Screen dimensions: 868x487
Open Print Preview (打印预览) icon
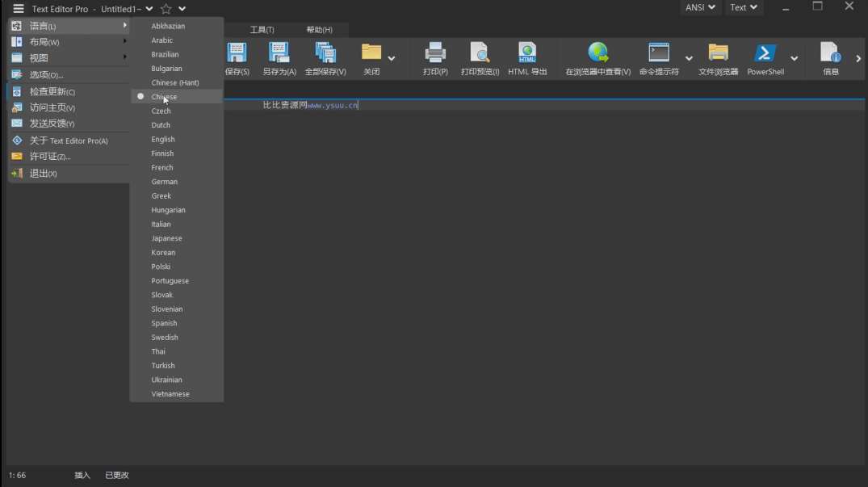pos(480,57)
